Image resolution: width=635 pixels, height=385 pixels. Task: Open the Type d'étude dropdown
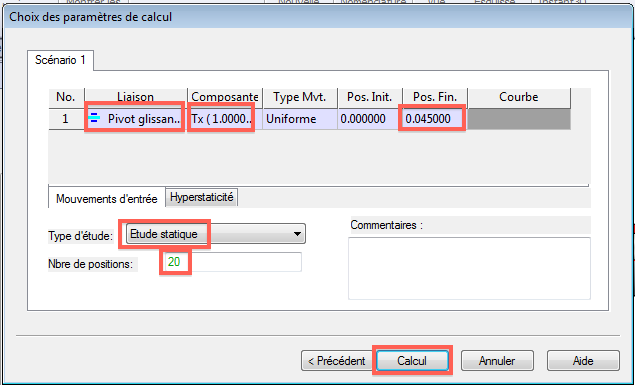(x=216, y=234)
